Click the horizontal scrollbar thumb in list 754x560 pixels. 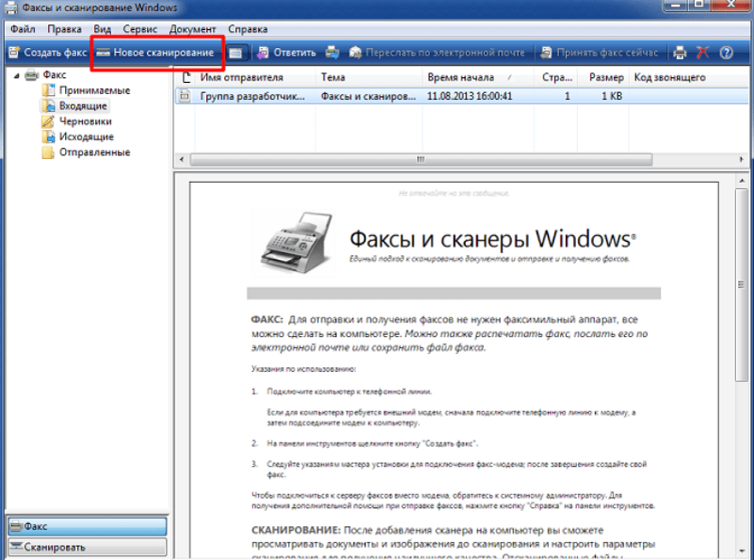[x=421, y=159]
